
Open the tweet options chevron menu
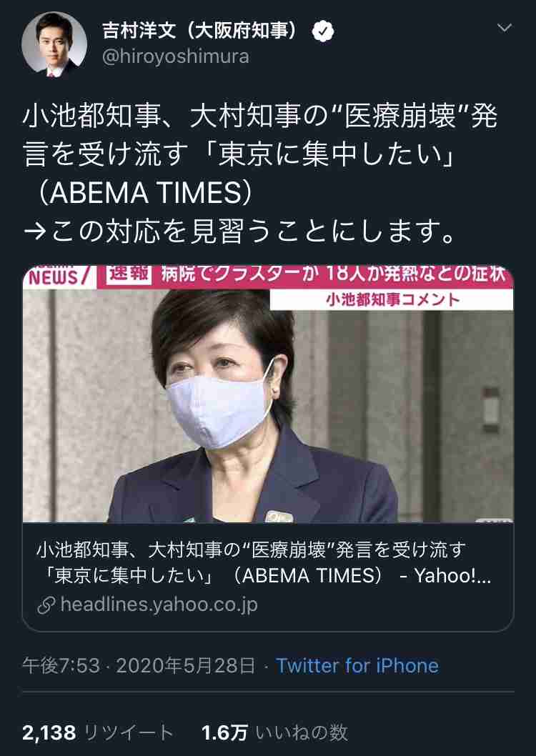pyautogui.click(x=504, y=28)
